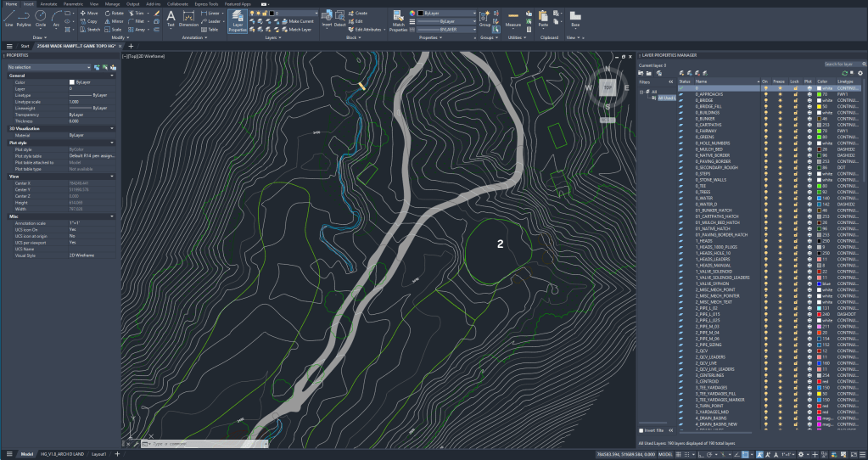Freeze the 0_BUNKER layer

781,118
